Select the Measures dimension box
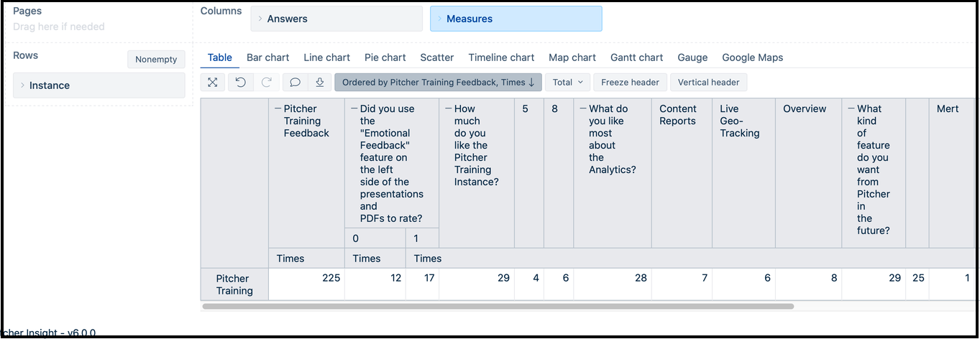Screen dimensions: 980x339 coord(516,19)
